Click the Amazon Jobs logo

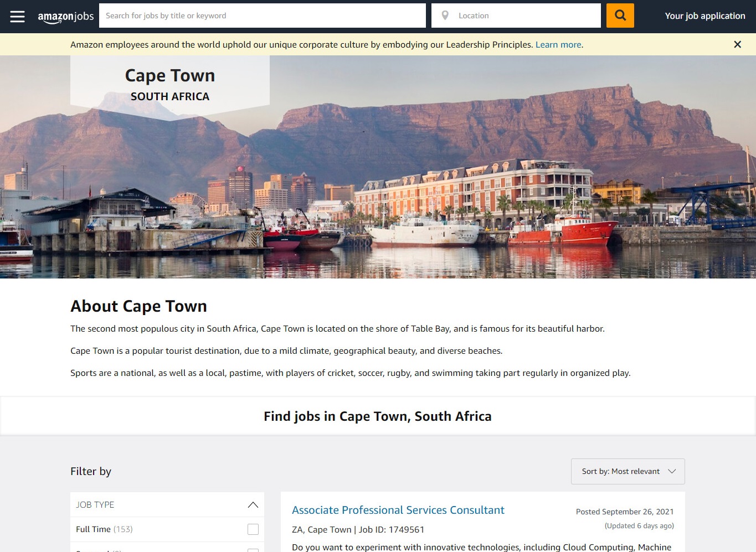point(65,17)
